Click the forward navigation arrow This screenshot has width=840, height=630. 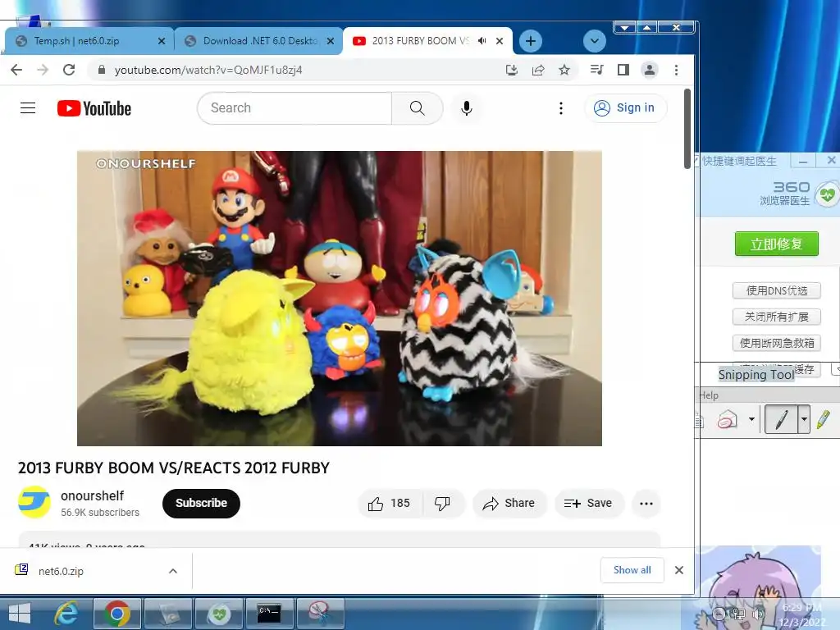pyautogui.click(x=43, y=70)
